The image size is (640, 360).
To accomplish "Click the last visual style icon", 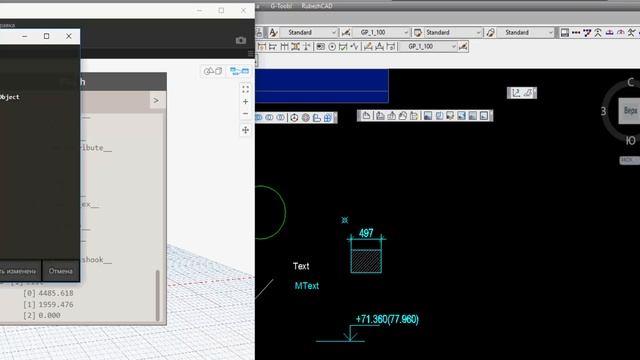I will click(484, 116).
